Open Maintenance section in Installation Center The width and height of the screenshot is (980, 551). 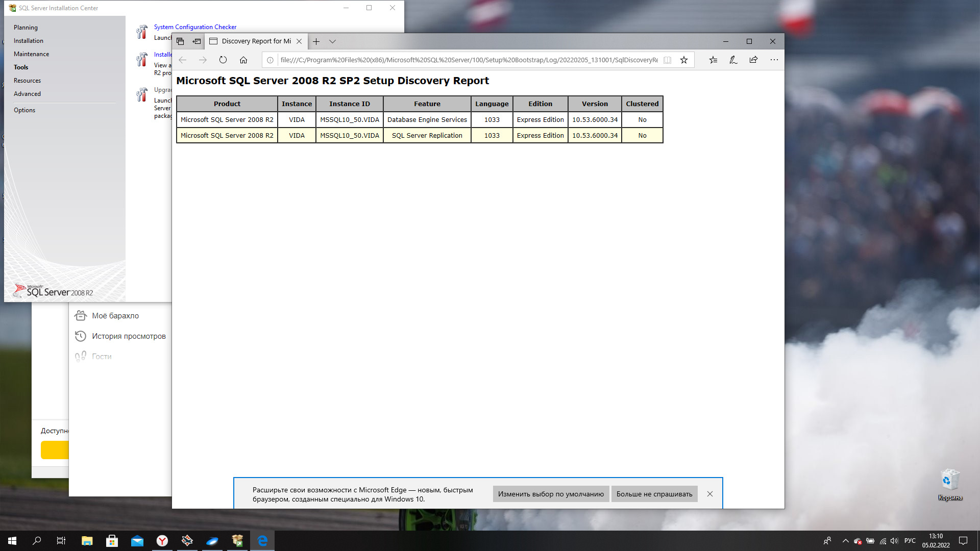[x=32, y=54]
